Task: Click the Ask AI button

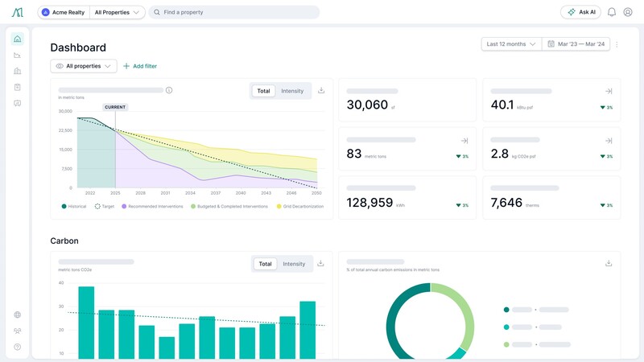Action: [580, 12]
